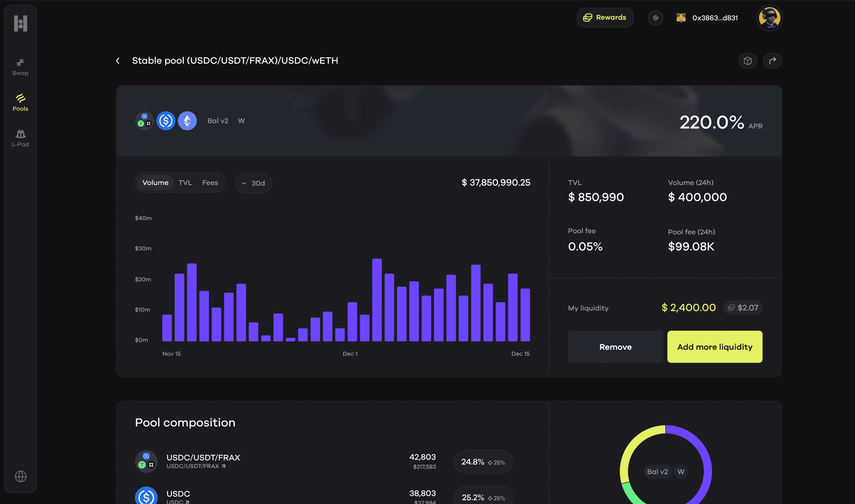Open wallet address 0x3863...d831

pyautogui.click(x=715, y=18)
